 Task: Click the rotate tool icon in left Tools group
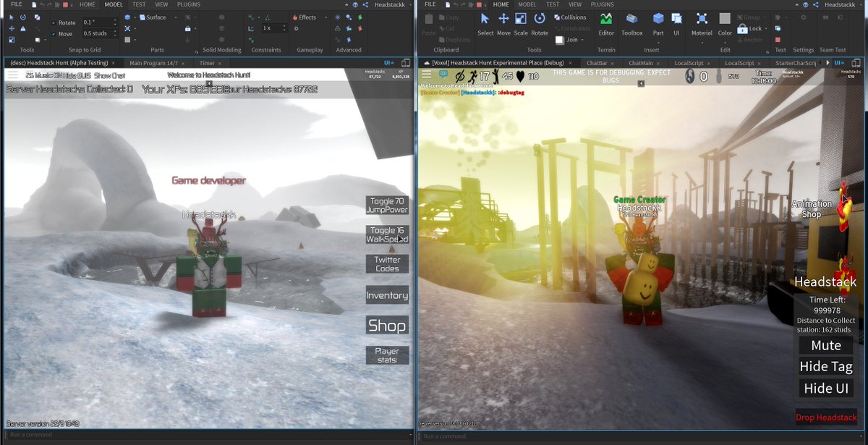coord(23,17)
